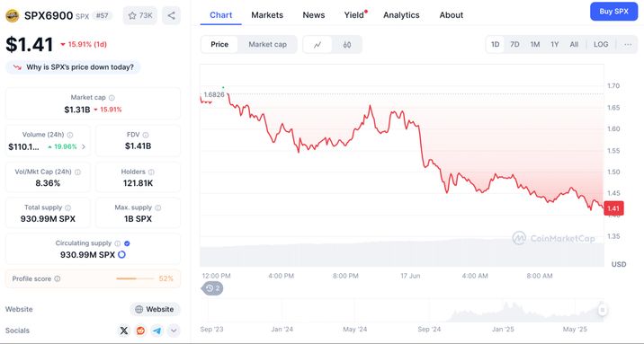
Task: Click the 1B SPX max supply value
Action: (x=138, y=219)
